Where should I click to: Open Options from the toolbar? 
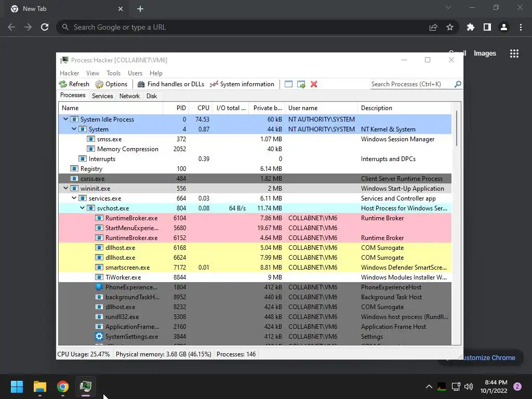coord(111,84)
